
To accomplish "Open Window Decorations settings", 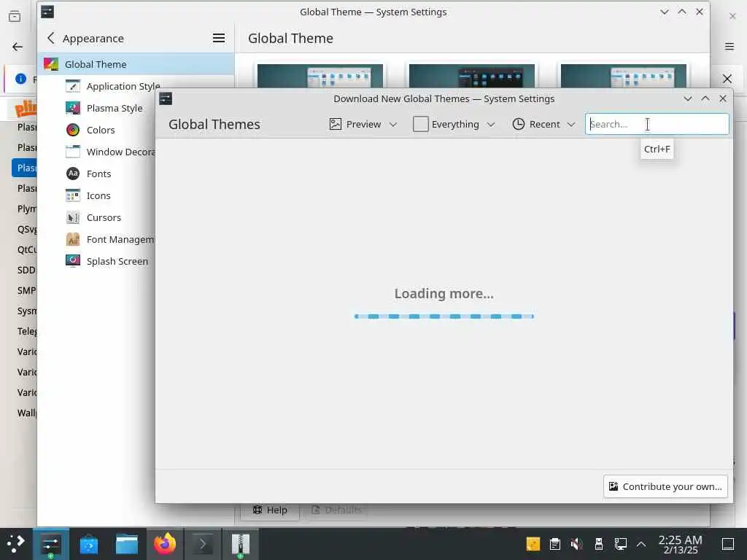I will (120, 152).
